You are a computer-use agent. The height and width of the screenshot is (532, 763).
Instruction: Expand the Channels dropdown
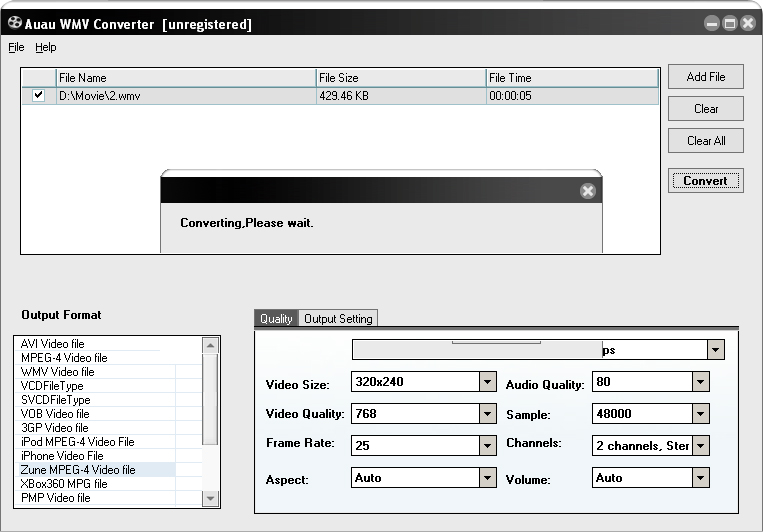click(x=700, y=445)
